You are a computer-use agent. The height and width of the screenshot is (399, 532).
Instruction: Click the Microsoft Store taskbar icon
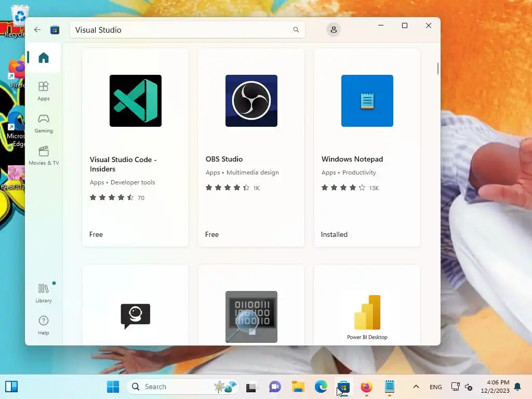click(x=344, y=387)
